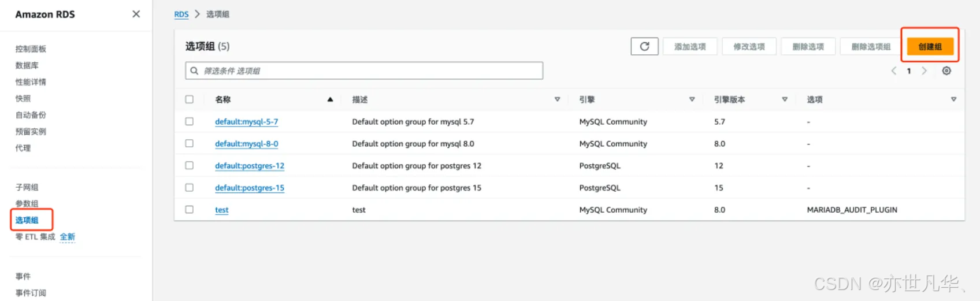The height and width of the screenshot is (301, 980).
Task: Open 零 ETL 集成 in sidebar
Action: point(35,237)
